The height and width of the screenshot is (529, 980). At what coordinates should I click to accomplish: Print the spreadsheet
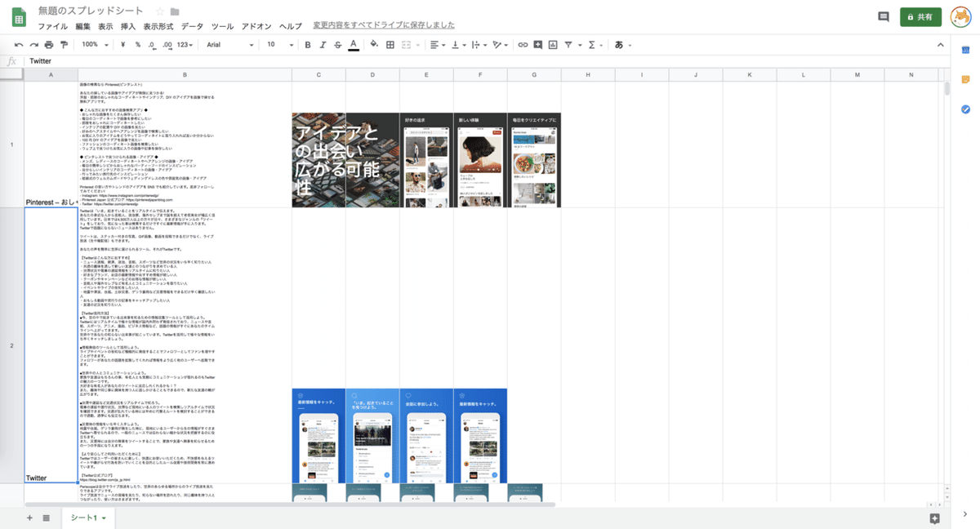(x=49, y=44)
